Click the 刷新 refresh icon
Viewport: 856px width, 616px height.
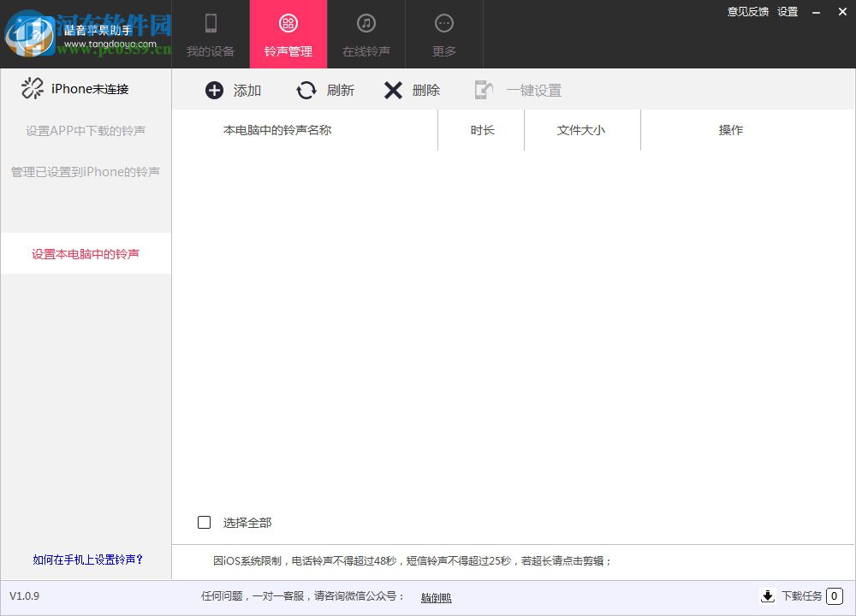tap(306, 90)
